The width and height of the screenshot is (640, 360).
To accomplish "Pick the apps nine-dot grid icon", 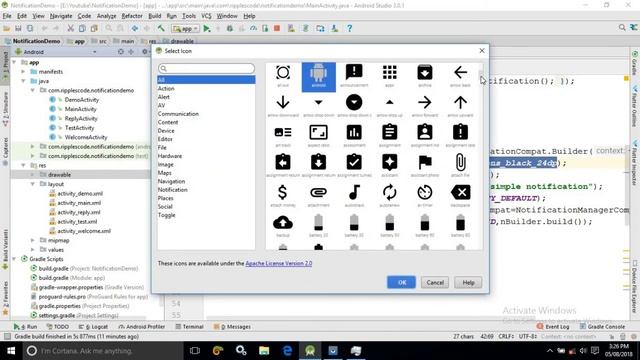I will coord(389,73).
